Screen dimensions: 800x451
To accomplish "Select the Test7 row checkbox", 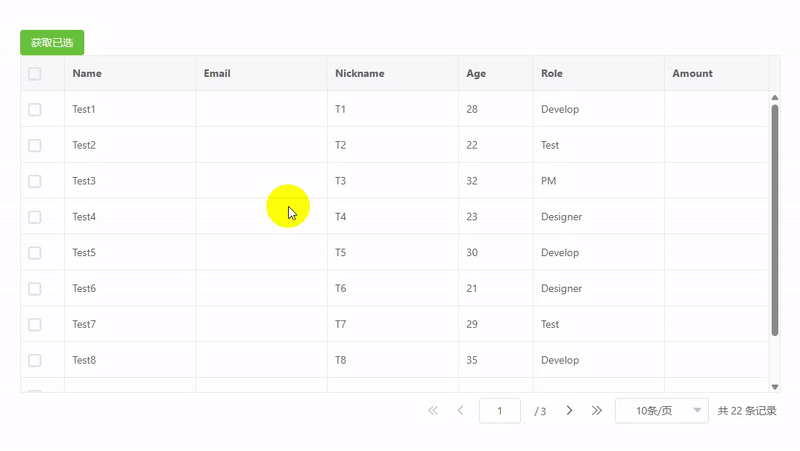I will (35, 325).
